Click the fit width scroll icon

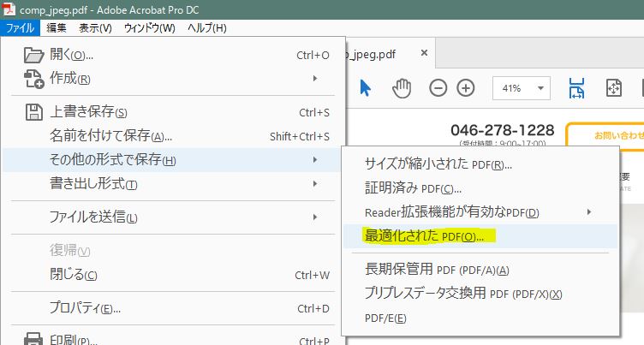[x=576, y=88]
